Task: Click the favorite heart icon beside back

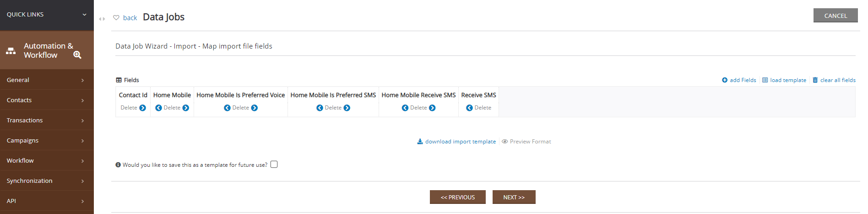Action: tap(116, 17)
